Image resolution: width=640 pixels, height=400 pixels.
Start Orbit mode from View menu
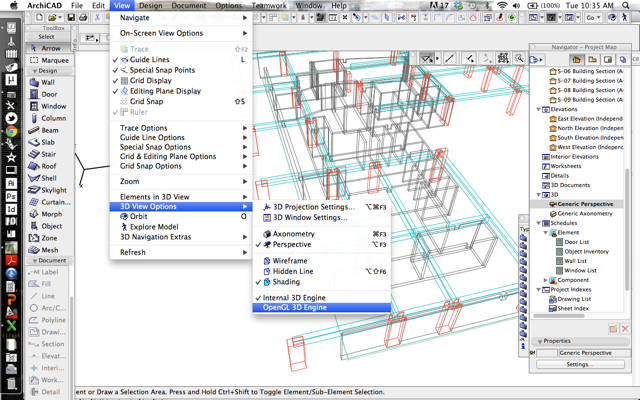[x=181, y=217]
